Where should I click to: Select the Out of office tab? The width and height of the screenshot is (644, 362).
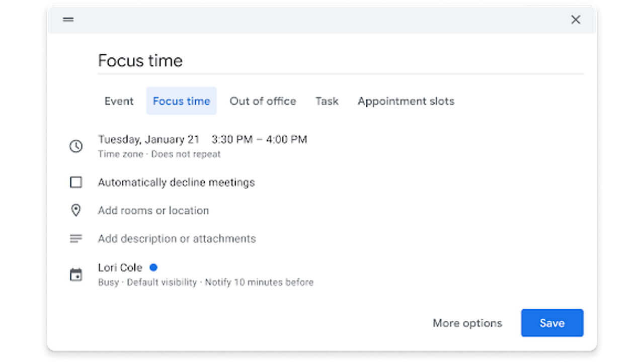tap(263, 101)
